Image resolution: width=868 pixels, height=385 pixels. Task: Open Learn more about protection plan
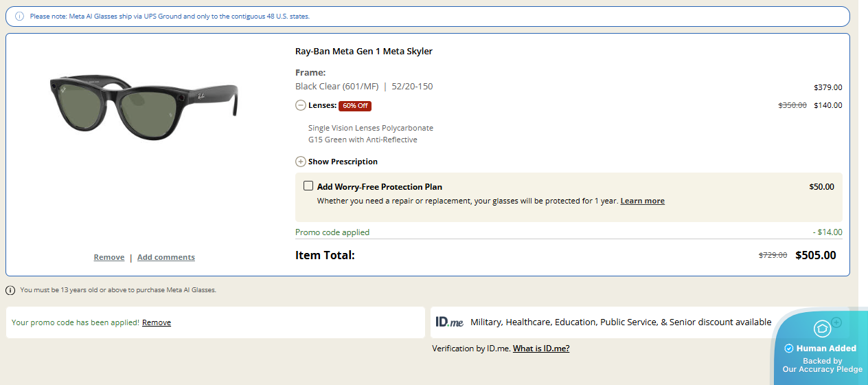(642, 201)
